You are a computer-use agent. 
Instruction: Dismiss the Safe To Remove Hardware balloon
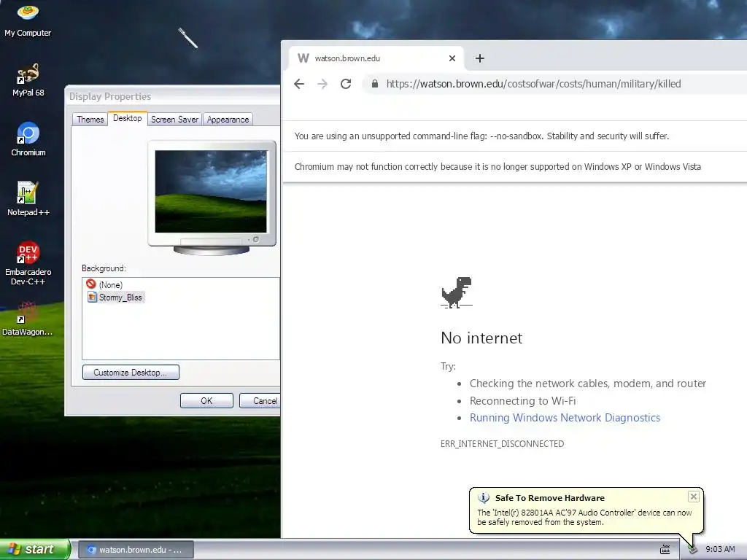point(694,497)
